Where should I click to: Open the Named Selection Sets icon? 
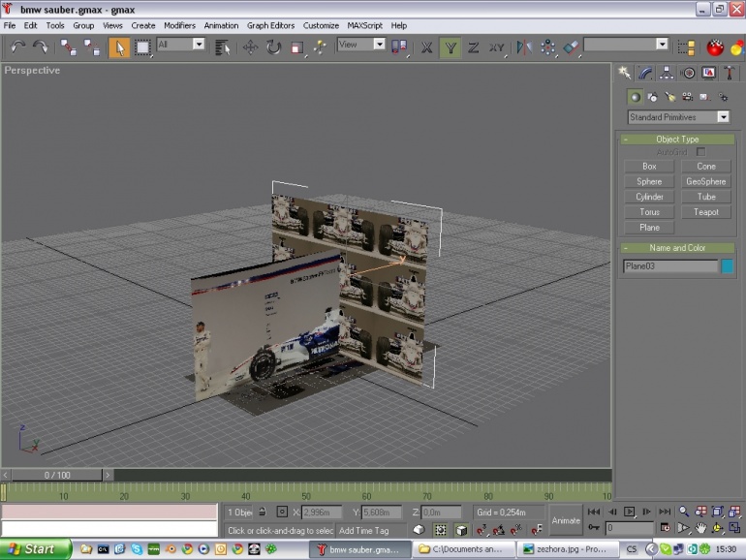click(x=686, y=47)
